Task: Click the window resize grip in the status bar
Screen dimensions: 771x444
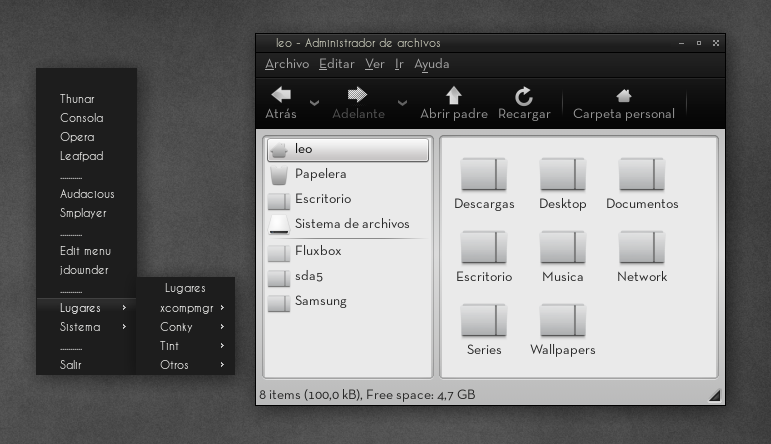Action: point(715,396)
